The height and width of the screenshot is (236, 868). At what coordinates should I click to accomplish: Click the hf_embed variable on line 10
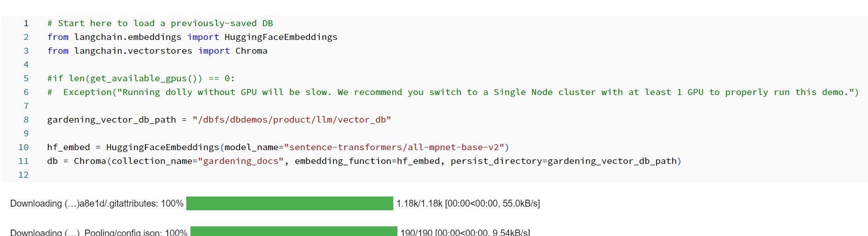(x=69, y=147)
